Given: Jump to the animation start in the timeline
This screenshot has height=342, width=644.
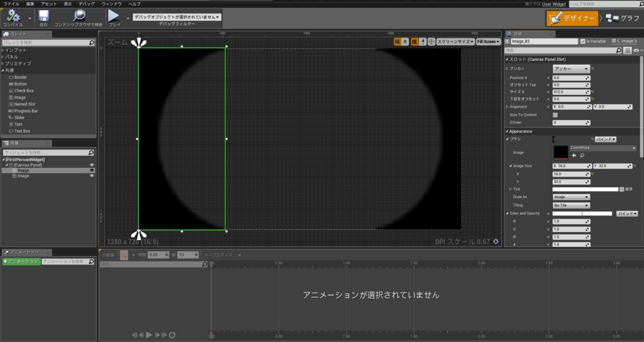Looking at the screenshot, I should click(x=135, y=335).
